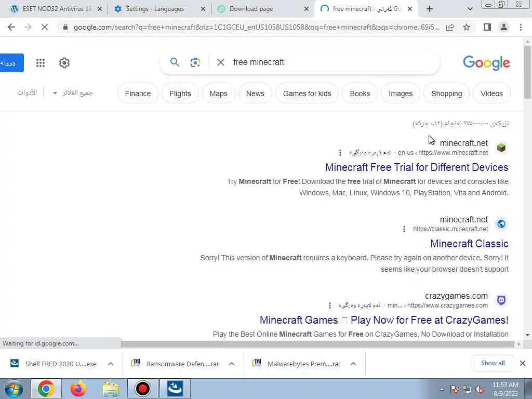This screenshot has height=399, width=532.
Task: Search by image with Google Lens
Action: [x=195, y=62]
